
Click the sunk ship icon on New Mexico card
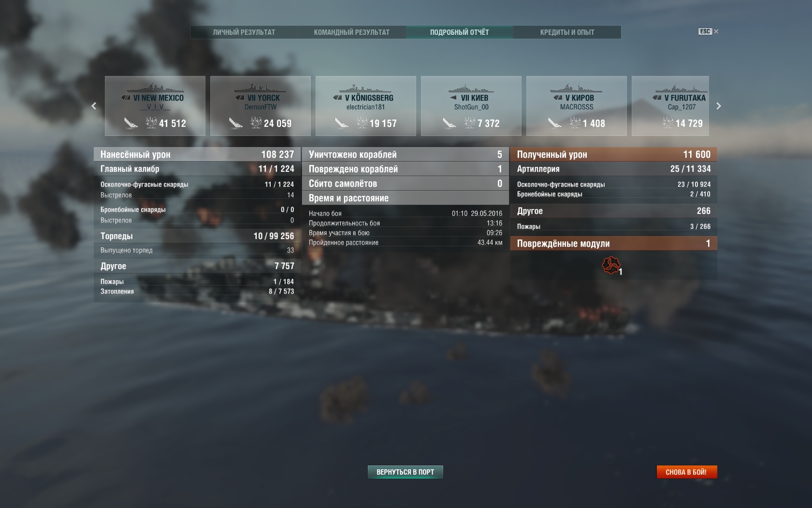130,123
